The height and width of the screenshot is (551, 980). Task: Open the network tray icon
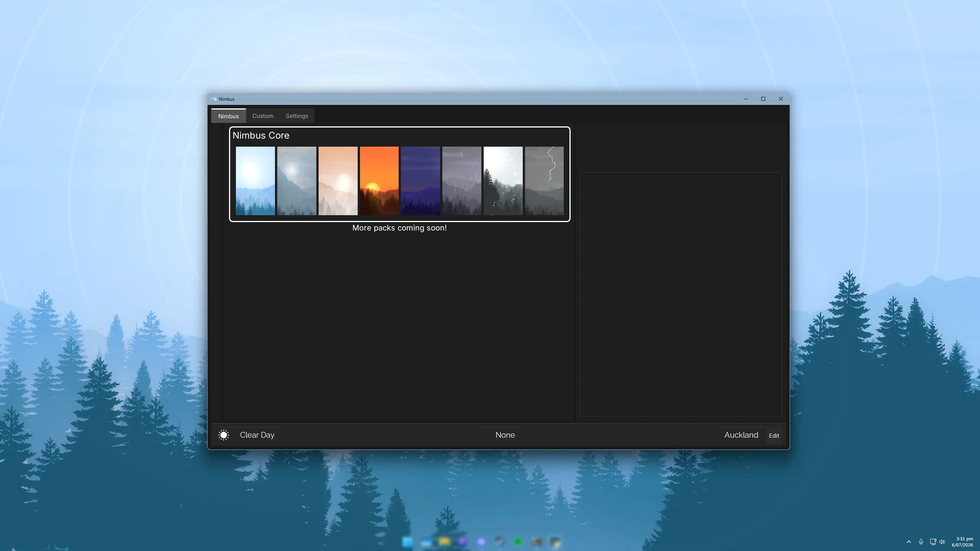click(x=933, y=542)
